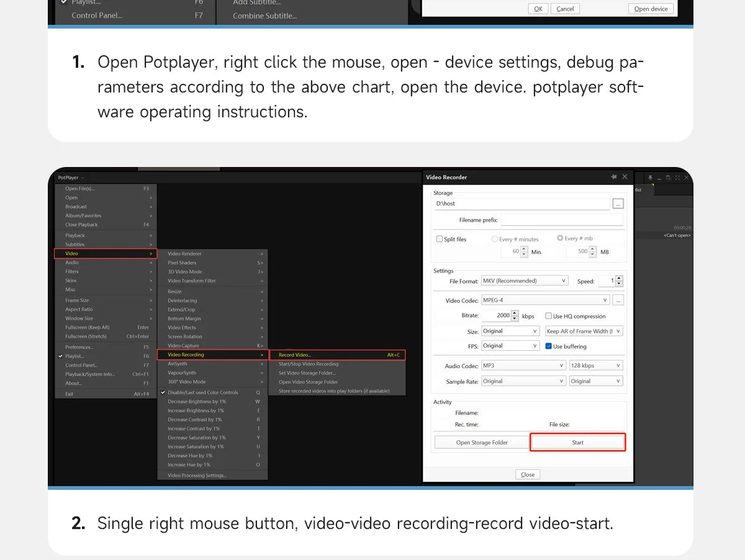Click the pin icon in PotPlayer title bar

[651, 178]
